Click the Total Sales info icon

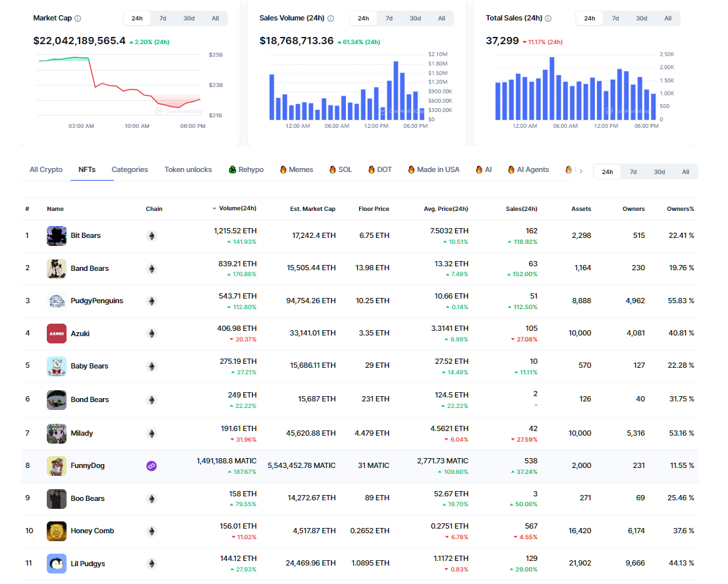548,18
